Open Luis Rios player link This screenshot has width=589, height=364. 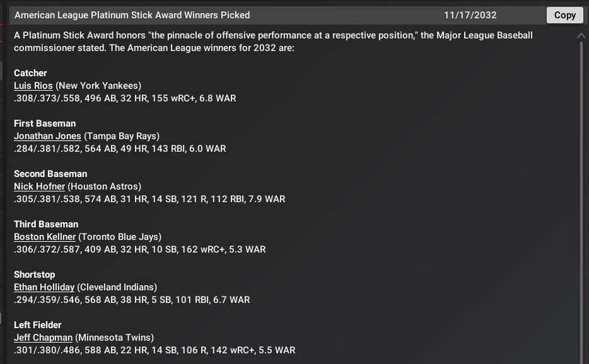[x=33, y=86]
